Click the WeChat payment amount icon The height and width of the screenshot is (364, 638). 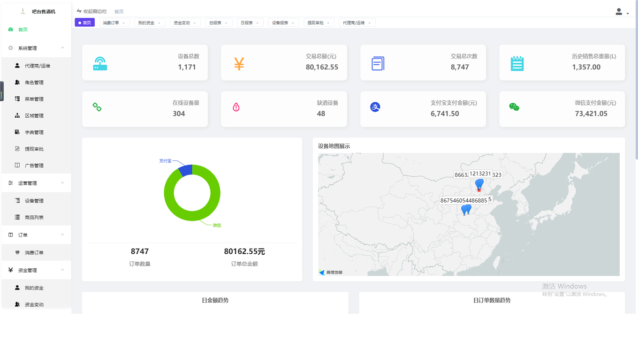pyautogui.click(x=514, y=107)
